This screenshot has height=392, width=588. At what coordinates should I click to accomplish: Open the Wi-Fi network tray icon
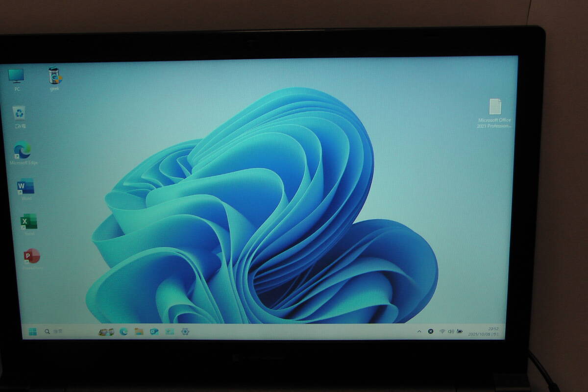click(442, 332)
